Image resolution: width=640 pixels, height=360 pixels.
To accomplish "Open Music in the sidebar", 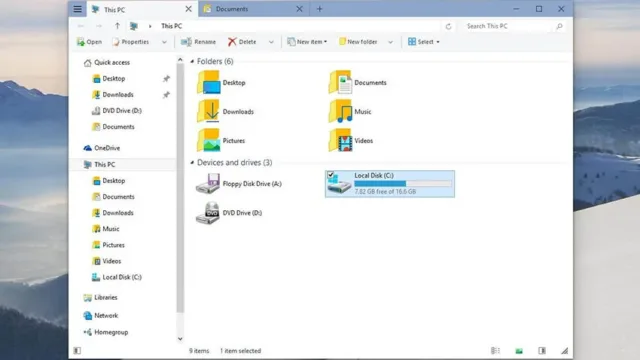I will [106, 229].
